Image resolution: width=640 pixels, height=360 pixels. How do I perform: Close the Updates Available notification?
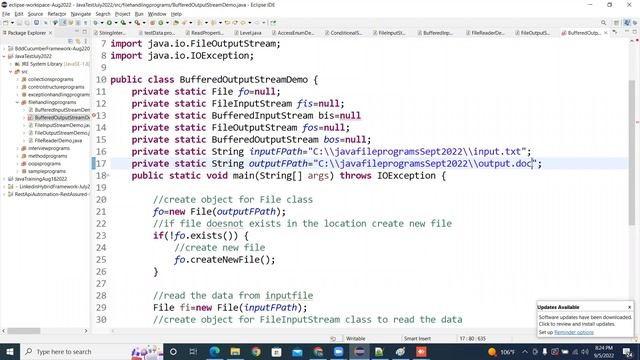629,307
